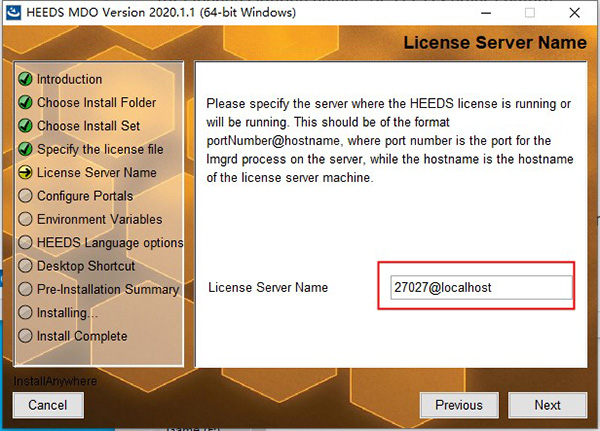
Task: Minimize the HEEDS MDO installer window
Action: [x=486, y=13]
